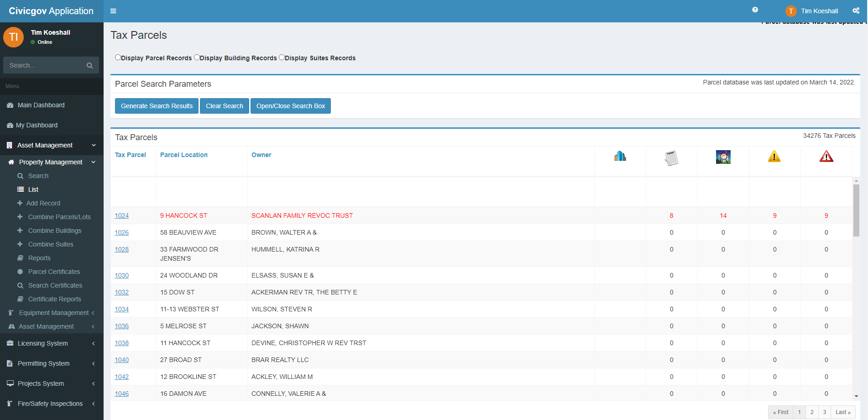Click the hamburger menu icon
The image size is (868, 420).
(x=113, y=10)
